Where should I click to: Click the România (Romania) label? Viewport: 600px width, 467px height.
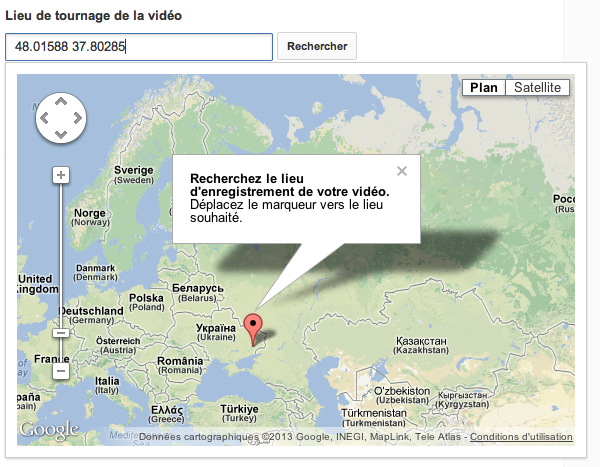tap(180, 365)
